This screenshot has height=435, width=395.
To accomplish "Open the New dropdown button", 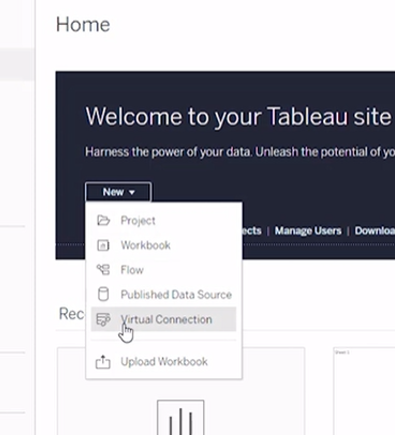I will coord(118,192).
